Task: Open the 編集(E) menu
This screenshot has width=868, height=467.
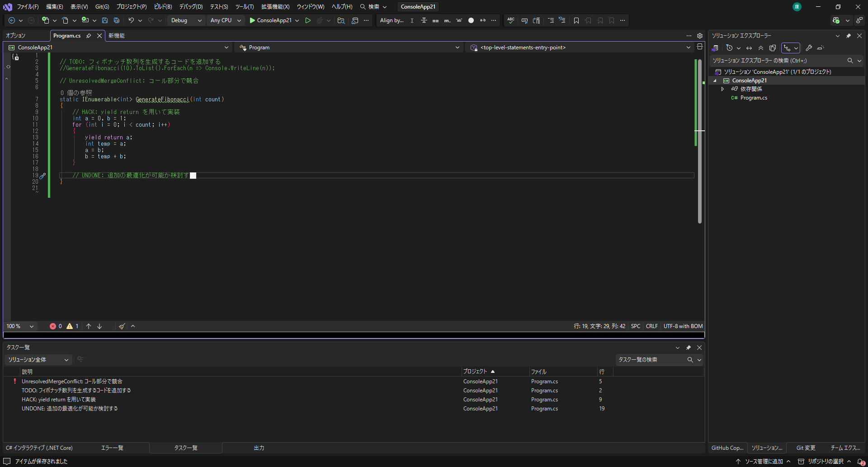Action: pos(55,7)
